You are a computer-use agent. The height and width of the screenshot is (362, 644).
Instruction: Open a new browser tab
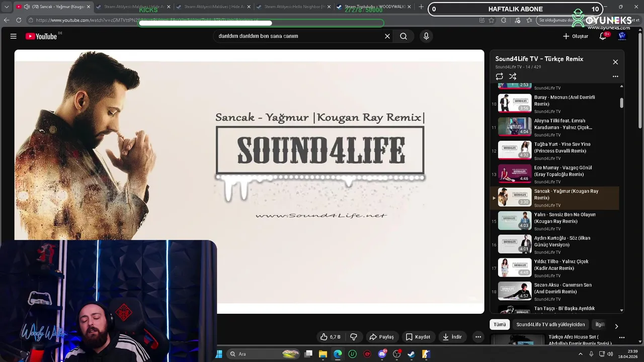[421, 7]
